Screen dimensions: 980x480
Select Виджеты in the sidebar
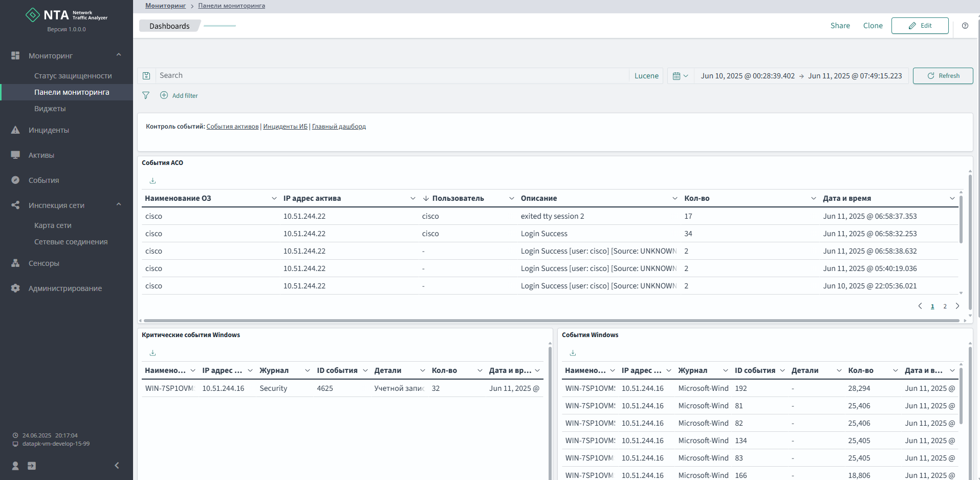pyautogui.click(x=50, y=109)
